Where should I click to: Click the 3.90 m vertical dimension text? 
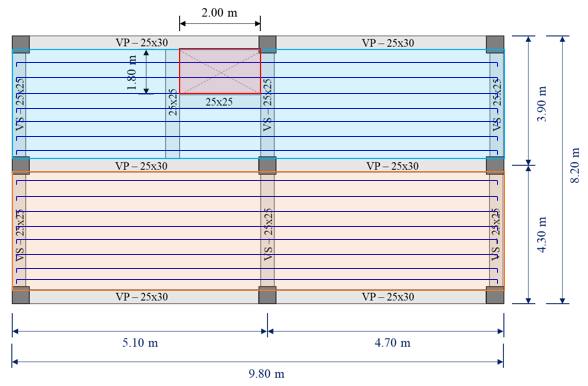click(542, 104)
